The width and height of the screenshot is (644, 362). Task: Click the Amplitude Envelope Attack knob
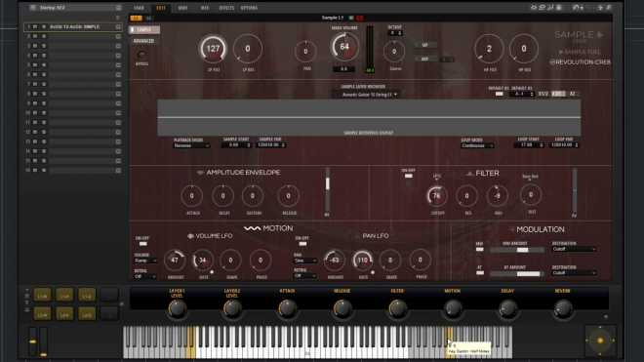pos(192,196)
